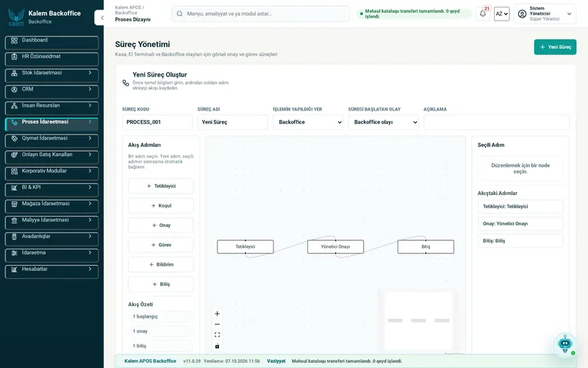Screen dimensions: 588x368
Task: Add a Bitiş step
Action: point(161,284)
